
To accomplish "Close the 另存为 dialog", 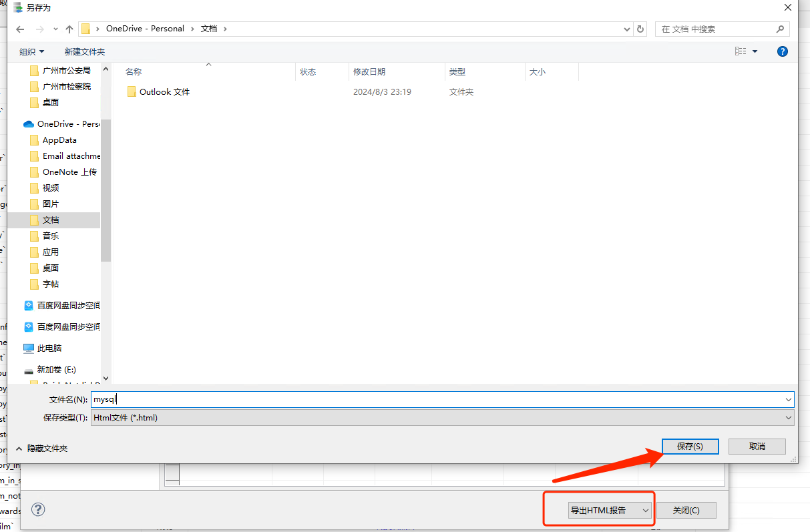I will tap(788, 7).
